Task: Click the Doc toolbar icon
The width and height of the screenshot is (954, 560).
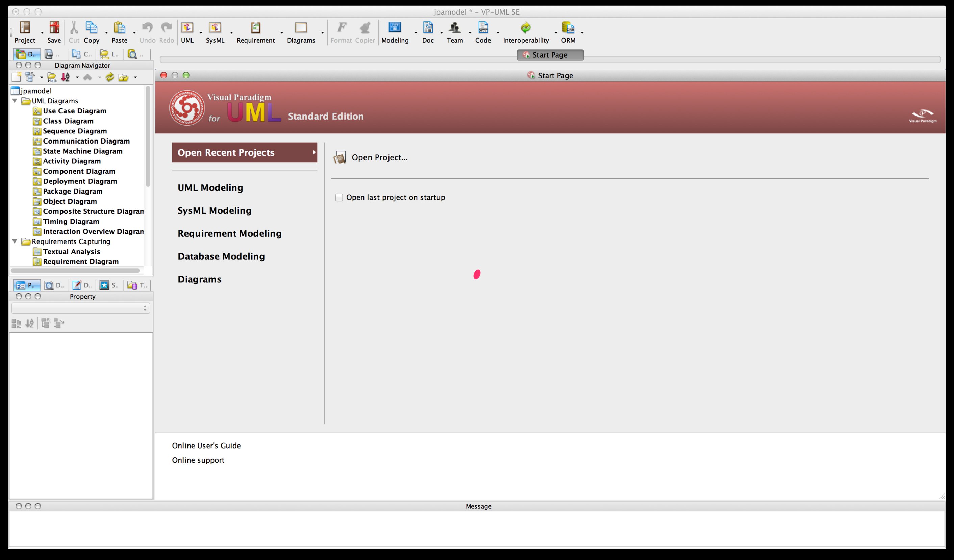Action: 428,27
